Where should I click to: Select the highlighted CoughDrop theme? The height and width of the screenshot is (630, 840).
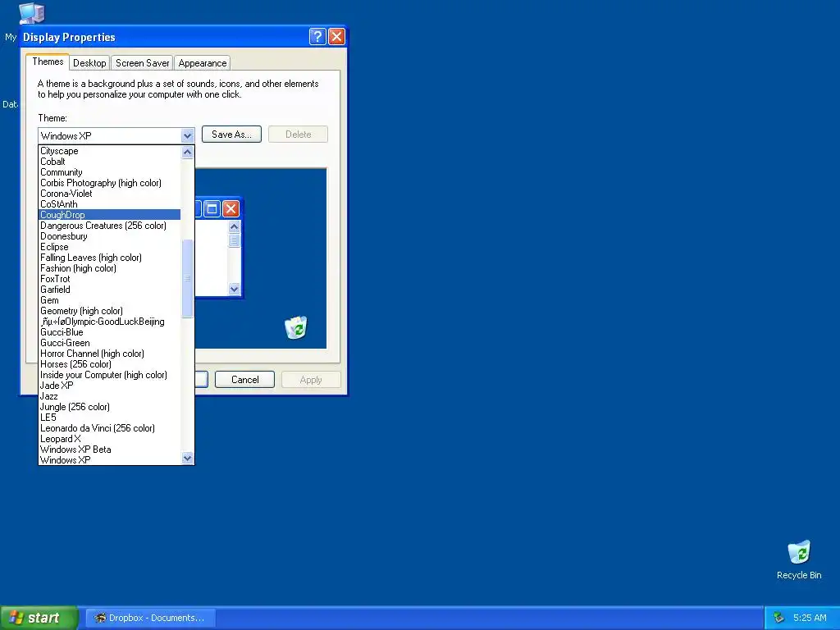(x=110, y=215)
